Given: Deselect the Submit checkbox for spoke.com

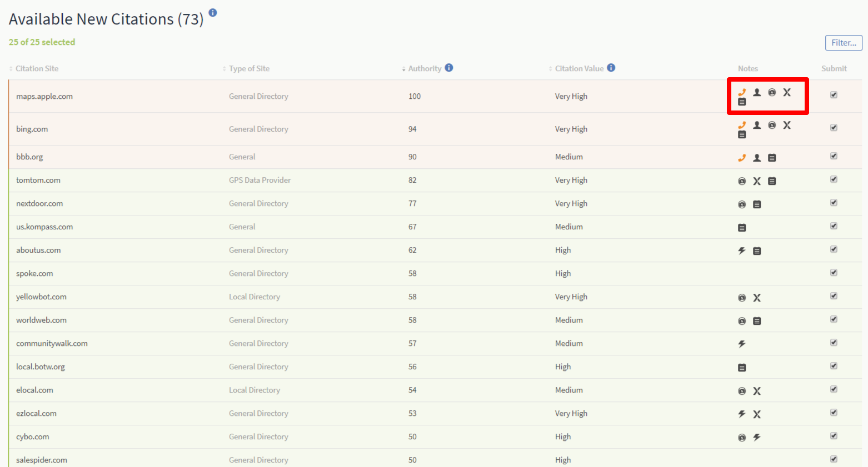Looking at the screenshot, I should point(834,273).
